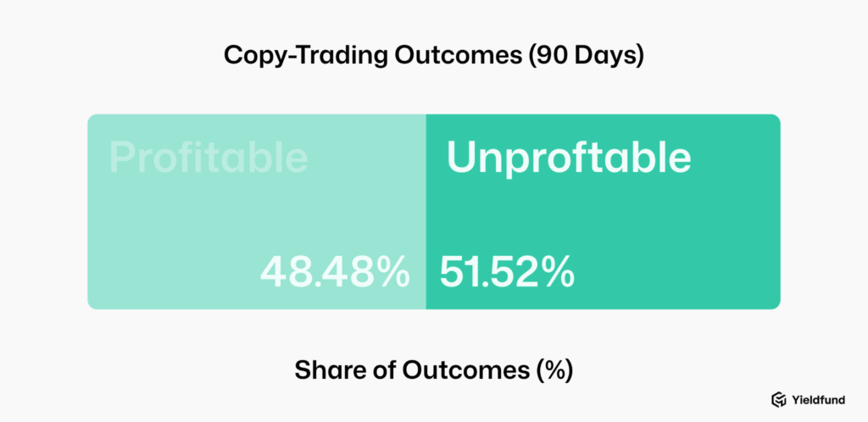Click the Yieldfund logo icon
The height and width of the screenshot is (422, 868).
click(x=777, y=400)
